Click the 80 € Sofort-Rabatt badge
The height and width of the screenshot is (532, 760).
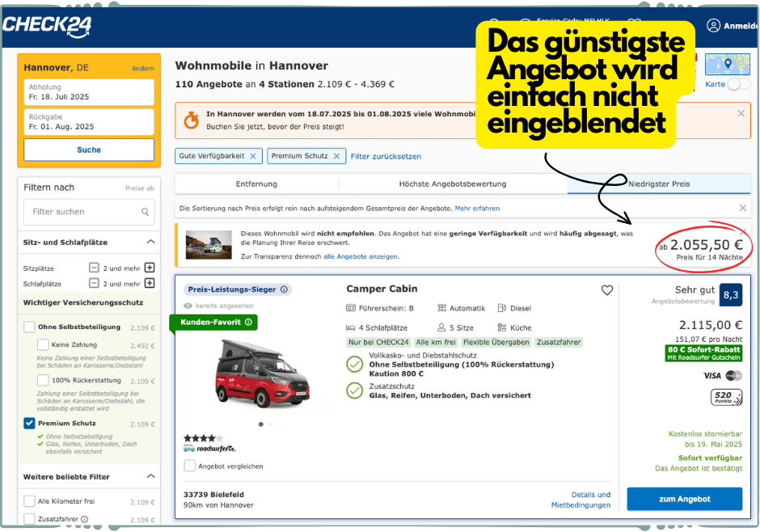click(x=703, y=353)
